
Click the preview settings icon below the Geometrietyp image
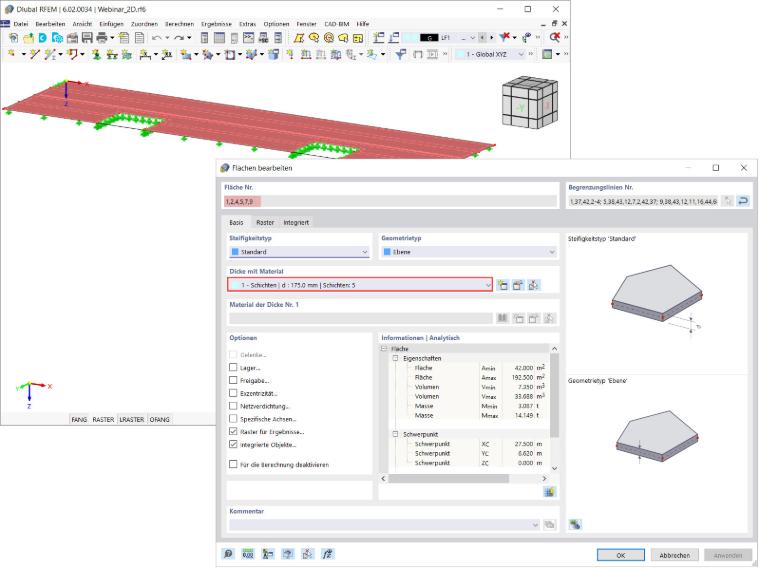coord(575,524)
